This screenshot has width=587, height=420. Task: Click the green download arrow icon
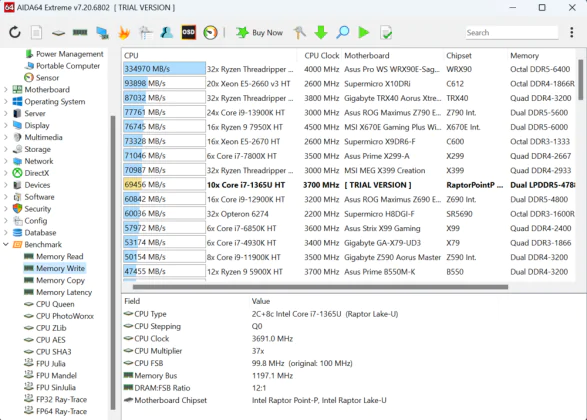point(321,33)
